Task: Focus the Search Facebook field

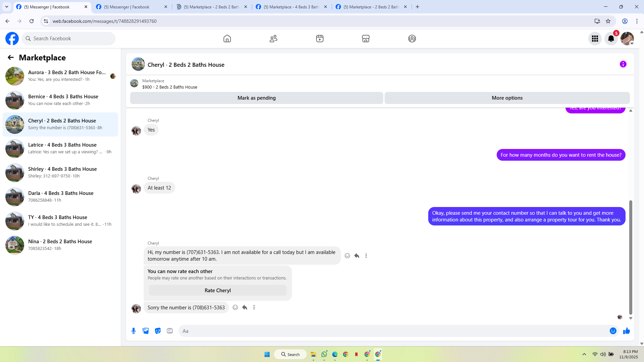Action: [x=68, y=39]
